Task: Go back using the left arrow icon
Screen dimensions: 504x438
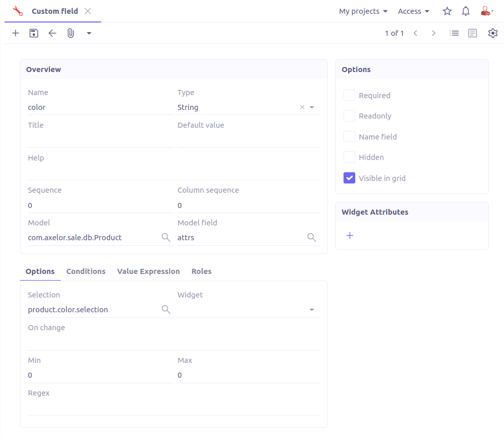Action: click(x=52, y=33)
